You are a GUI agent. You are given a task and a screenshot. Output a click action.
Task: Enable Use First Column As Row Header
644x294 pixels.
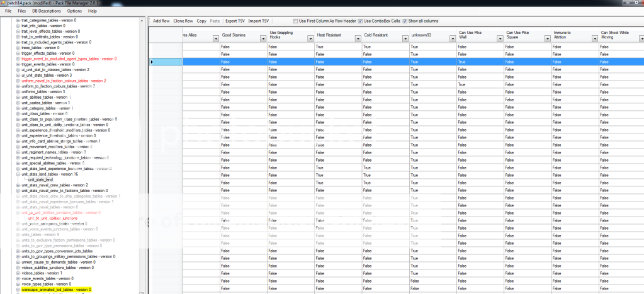(x=295, y=21)
